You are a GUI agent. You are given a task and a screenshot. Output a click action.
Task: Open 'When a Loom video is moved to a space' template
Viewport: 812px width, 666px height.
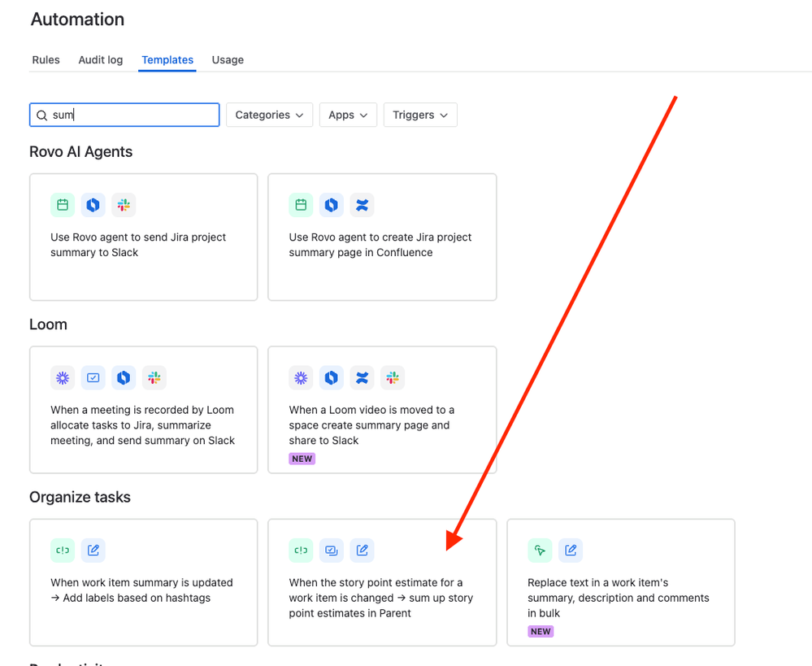tap(382, 410)
